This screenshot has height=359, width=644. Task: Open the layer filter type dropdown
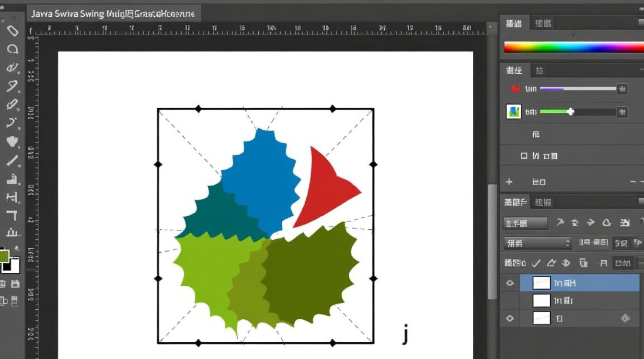pyautogui.click(x=525, y=223)
